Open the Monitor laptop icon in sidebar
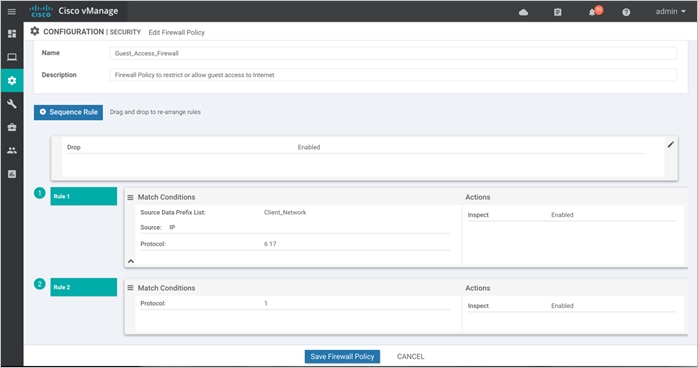The height and width of the screenshot is (368, 698). tap(12, 57)
